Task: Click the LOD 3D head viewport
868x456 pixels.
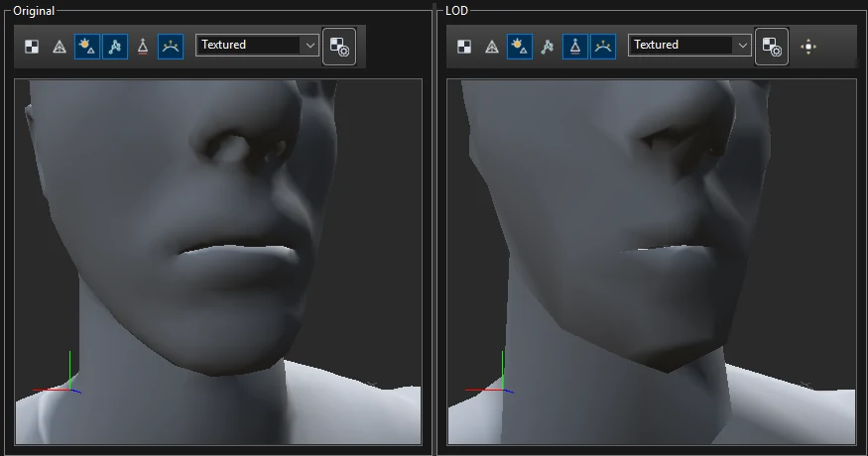Action: pos(652,262)
